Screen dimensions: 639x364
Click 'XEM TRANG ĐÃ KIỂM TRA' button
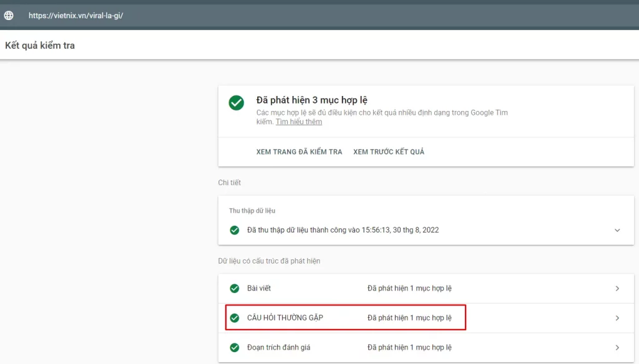pos(299,152)
